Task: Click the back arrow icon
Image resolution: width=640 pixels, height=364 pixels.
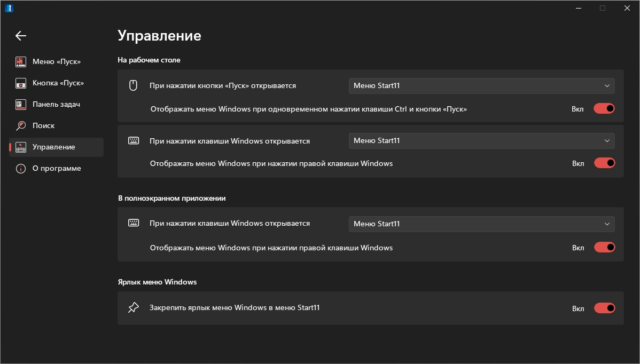Action: pos(21,36)
